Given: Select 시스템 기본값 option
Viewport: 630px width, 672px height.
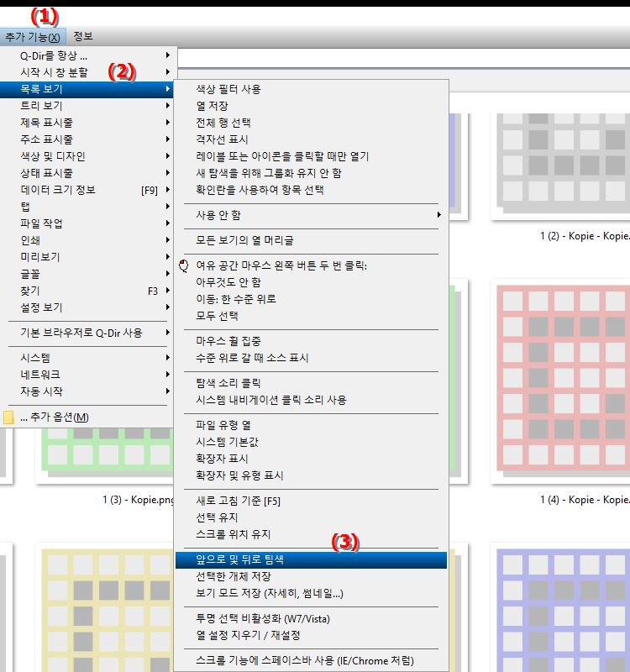Looking at the screenshot, I should [x=311, y=442].
